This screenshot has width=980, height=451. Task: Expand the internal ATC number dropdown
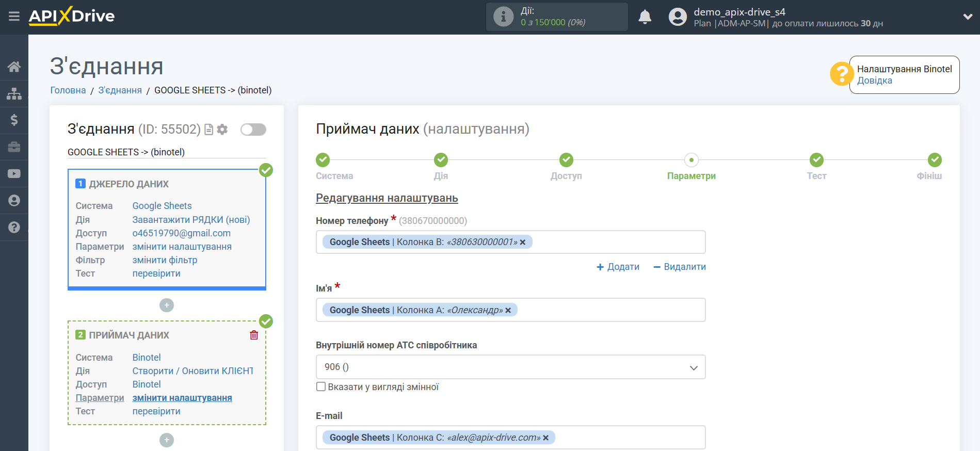693,367
